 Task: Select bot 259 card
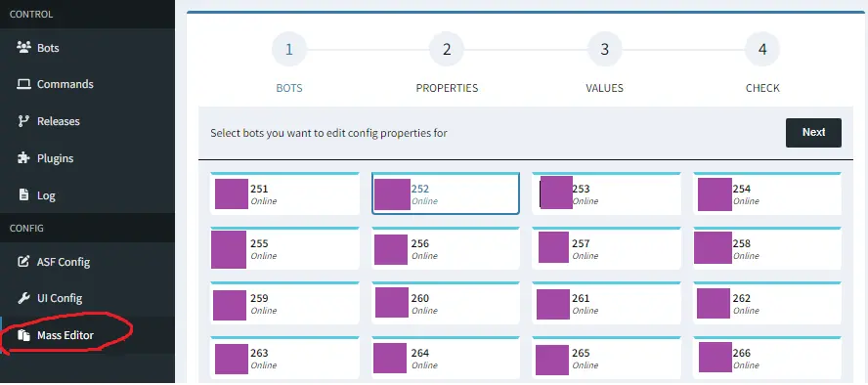click(284, 303)
